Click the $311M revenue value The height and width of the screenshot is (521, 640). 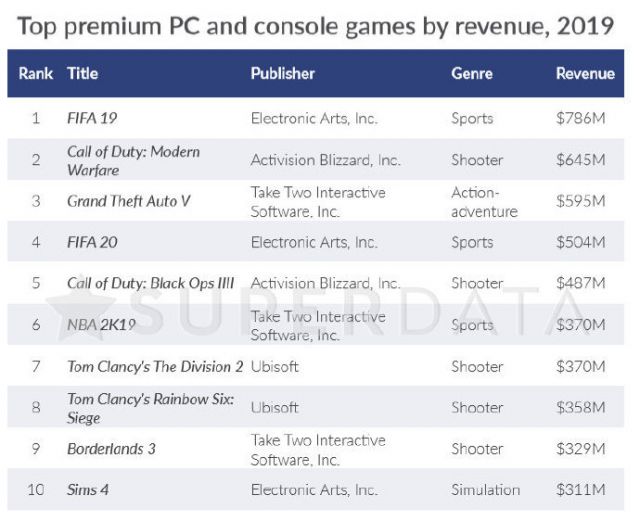pos(580,490)
